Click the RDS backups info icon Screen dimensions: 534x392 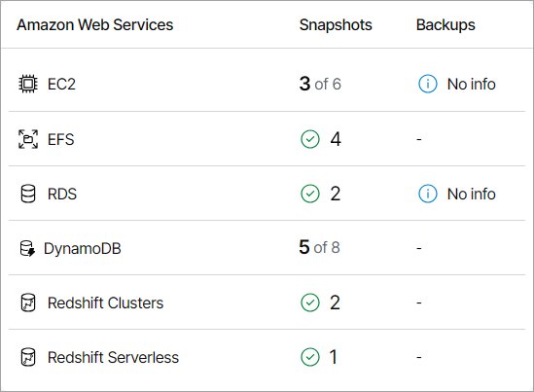click(x=427, y=194)
